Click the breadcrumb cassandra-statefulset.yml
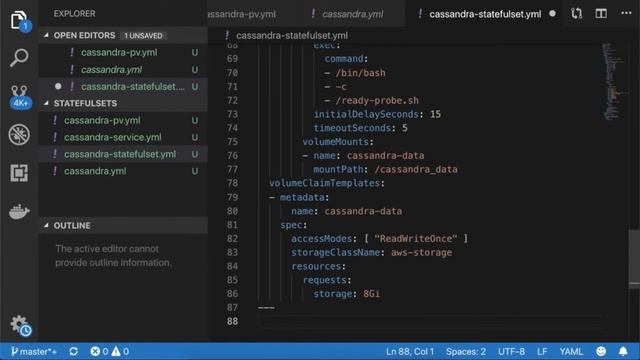 point(292,36)
